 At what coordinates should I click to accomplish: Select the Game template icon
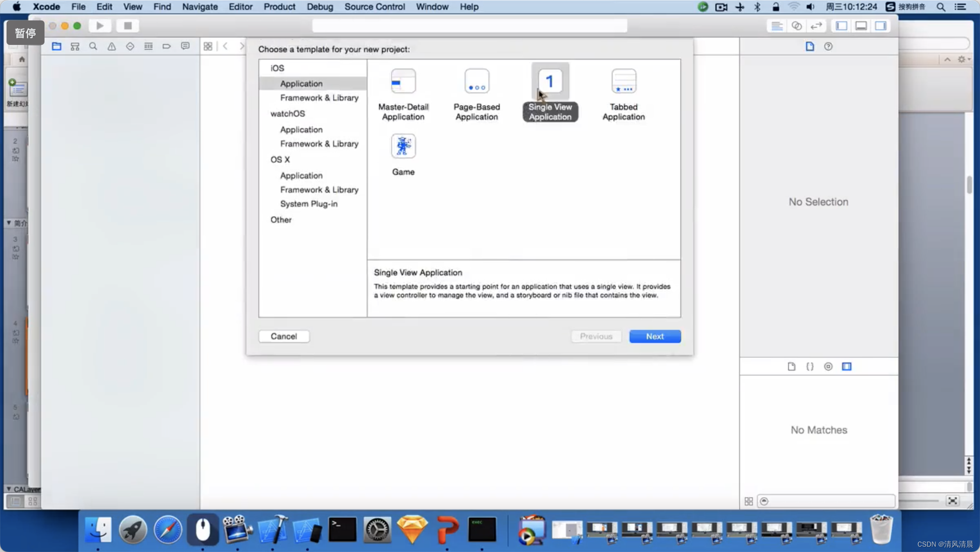point(403,146)
